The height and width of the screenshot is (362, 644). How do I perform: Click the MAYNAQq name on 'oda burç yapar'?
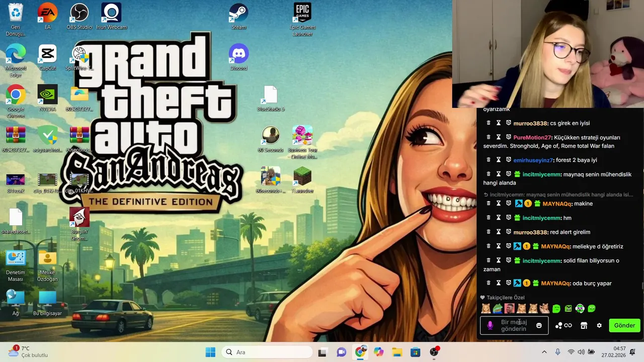[x=556, y=283]
